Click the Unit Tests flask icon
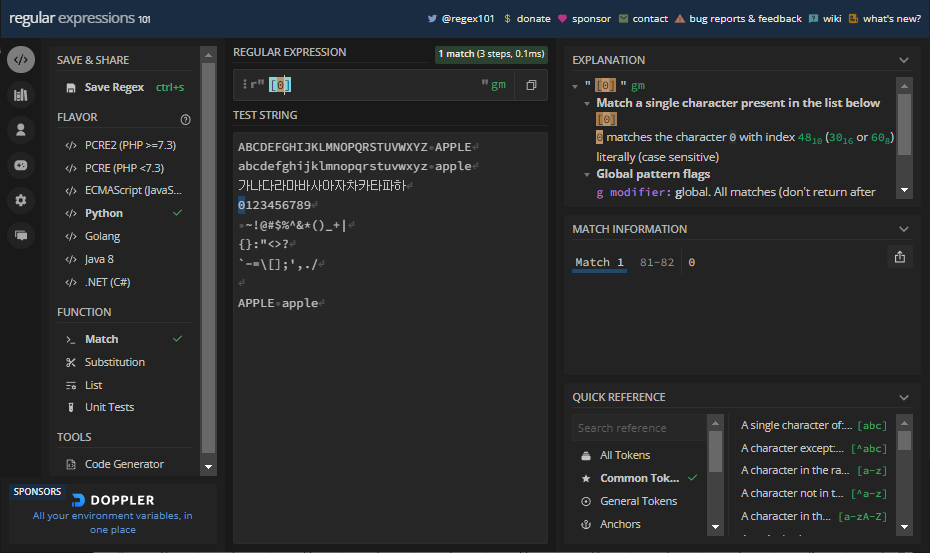This screenshot has width=930, height=553. tap(71, 408)
